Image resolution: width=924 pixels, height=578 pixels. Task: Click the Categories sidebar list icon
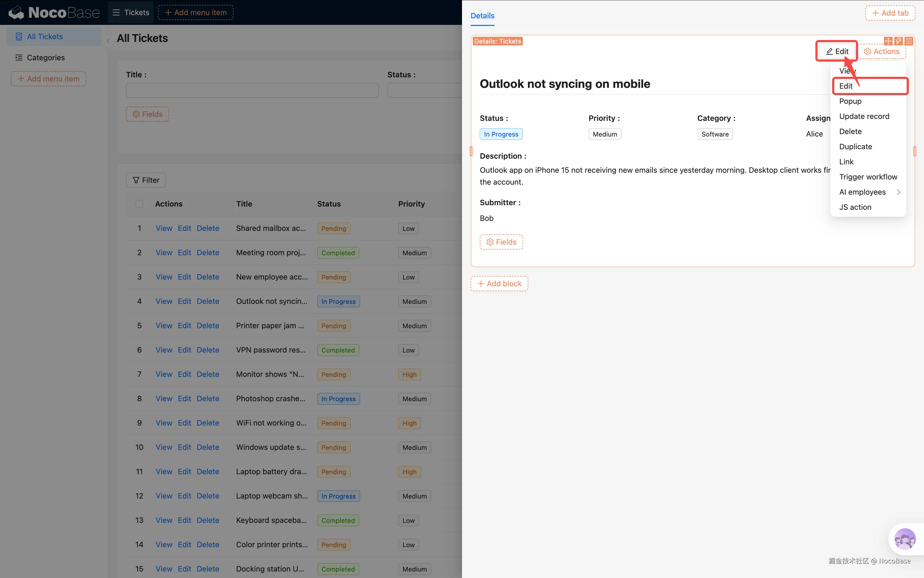pos(19,58)
